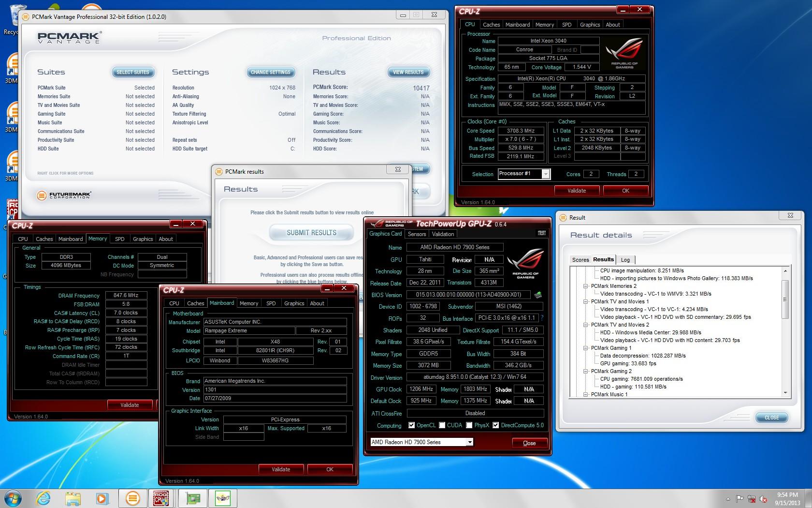Collapse the PCMark Gaming 2 node
Image resolution: width=812 pixels, height=508 pixels.
[x=585, y=371]
